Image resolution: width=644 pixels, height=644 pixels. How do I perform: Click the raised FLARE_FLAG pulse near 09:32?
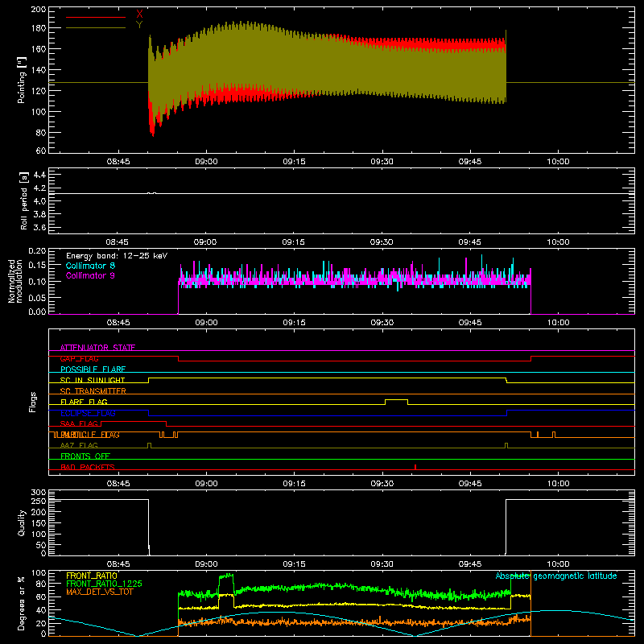[396, 402]
